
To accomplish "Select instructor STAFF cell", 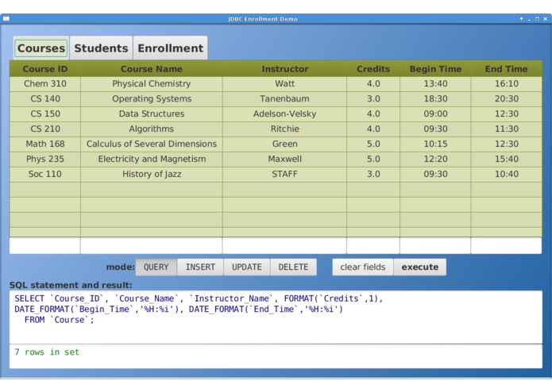I will click(x=284, y=175).
